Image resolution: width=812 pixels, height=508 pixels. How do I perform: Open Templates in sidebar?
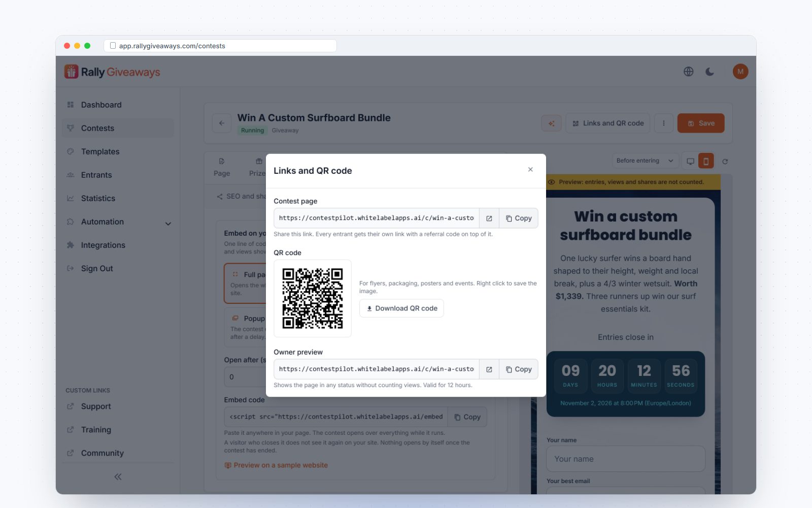(x=118, y=151)
